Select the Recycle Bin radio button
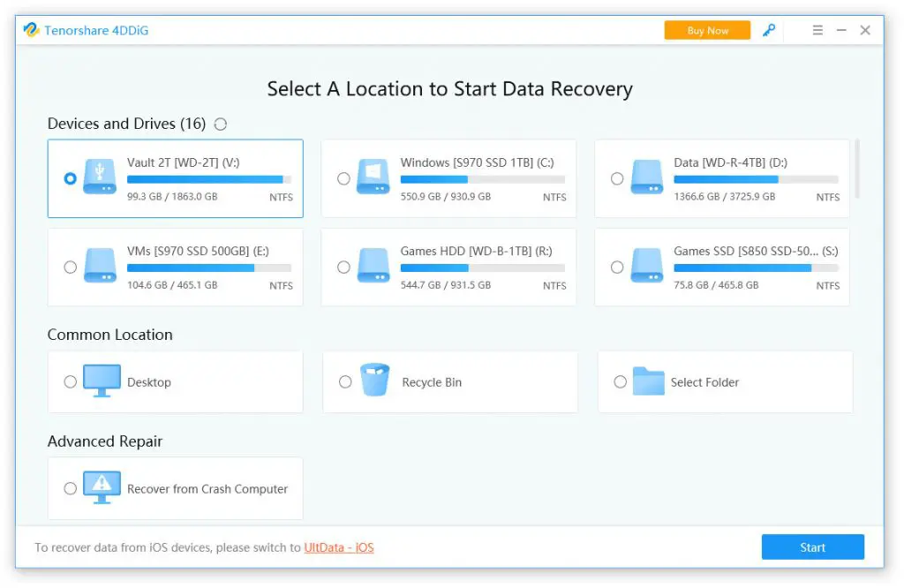Image resolution: width=904 pixels, height=588 pixels. 345,381
